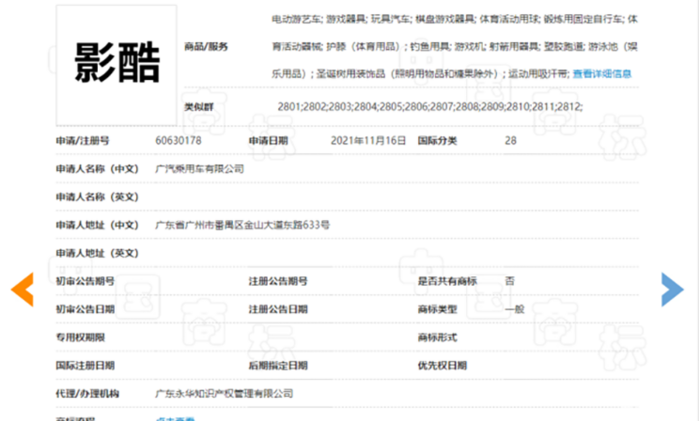The image size is (699, 421).
Task: Click international class value 28
Action: pyautogui.click(x=510, y=141)
